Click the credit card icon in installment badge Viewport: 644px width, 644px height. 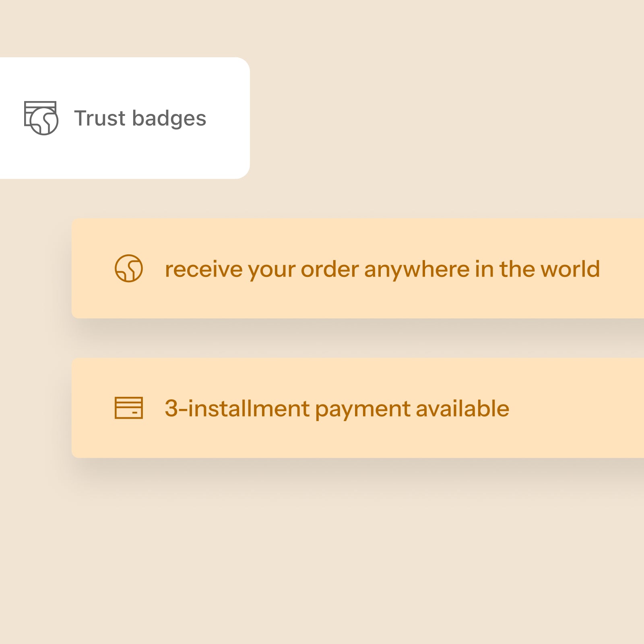[x=129, y=408]
